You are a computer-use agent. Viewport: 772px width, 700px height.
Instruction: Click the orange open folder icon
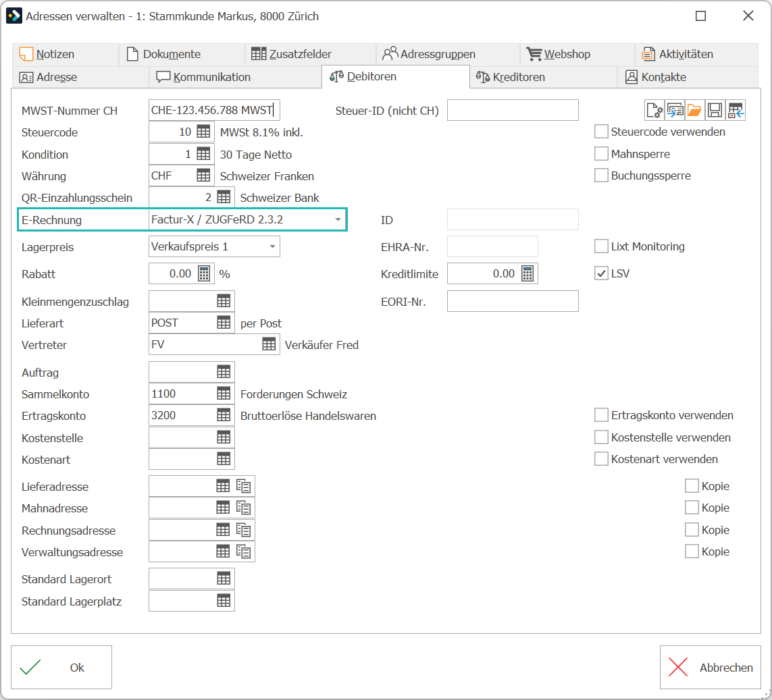coord(694,110)
